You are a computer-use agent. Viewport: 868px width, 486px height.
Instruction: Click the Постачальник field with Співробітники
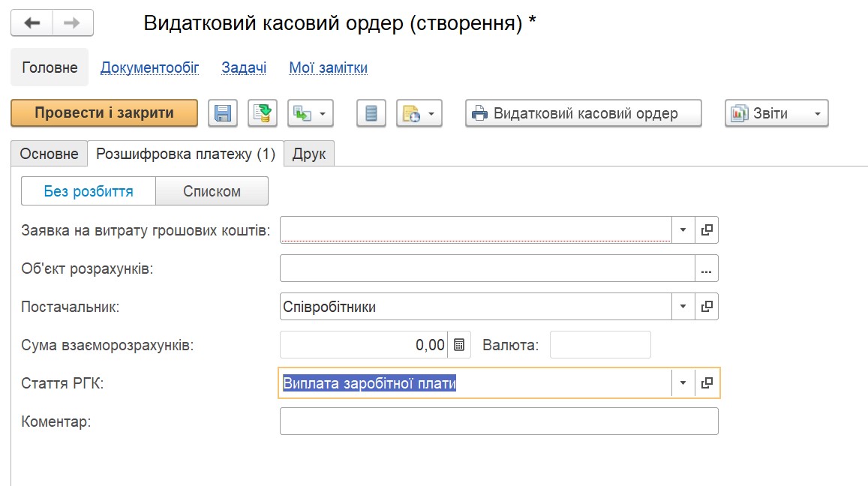point(476,307)
